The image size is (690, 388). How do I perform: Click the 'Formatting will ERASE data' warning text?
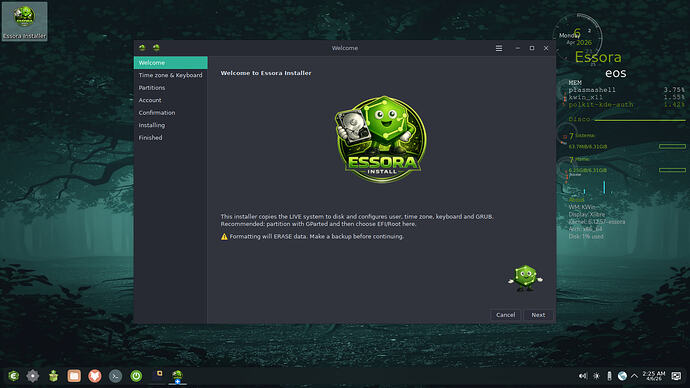(316, 237)
